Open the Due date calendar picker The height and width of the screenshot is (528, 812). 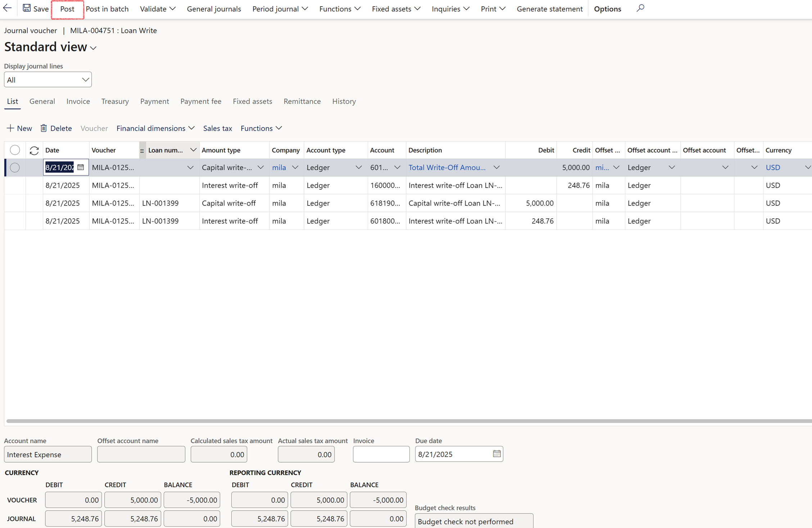(496, 454)
